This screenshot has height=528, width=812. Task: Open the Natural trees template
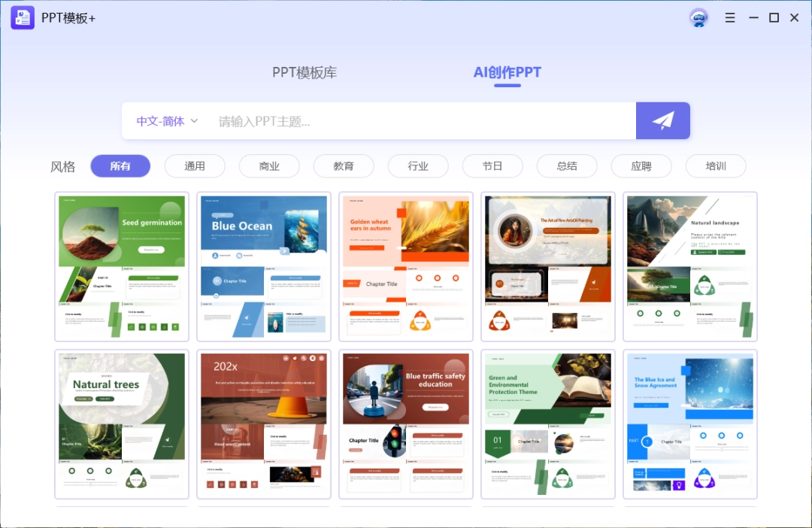[x=121, y=424]
